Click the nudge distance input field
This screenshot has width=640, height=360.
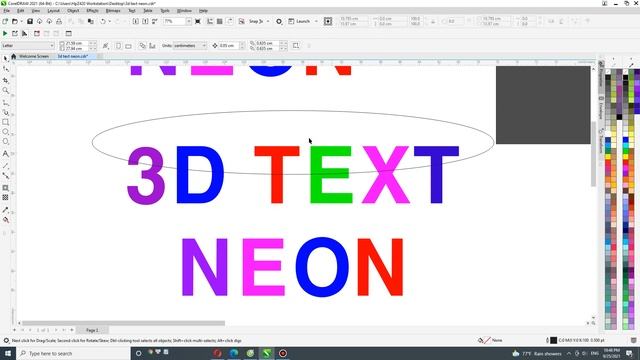pos(229,46)
